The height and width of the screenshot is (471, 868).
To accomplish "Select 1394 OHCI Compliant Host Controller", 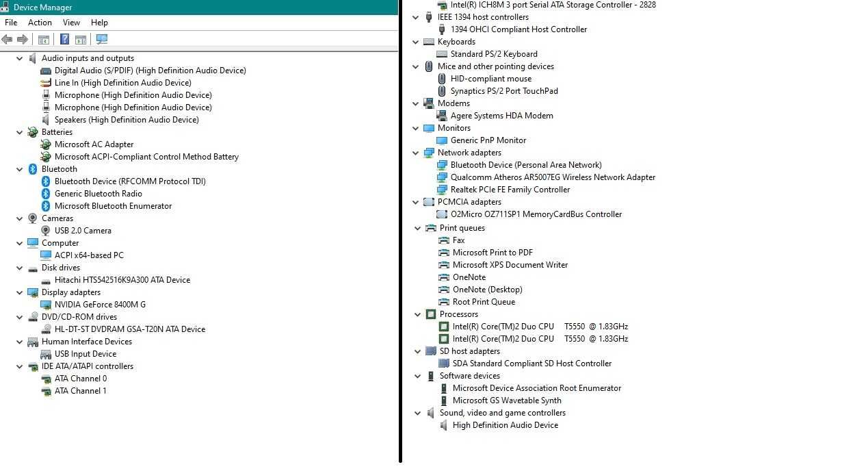I will click(519, 29).
